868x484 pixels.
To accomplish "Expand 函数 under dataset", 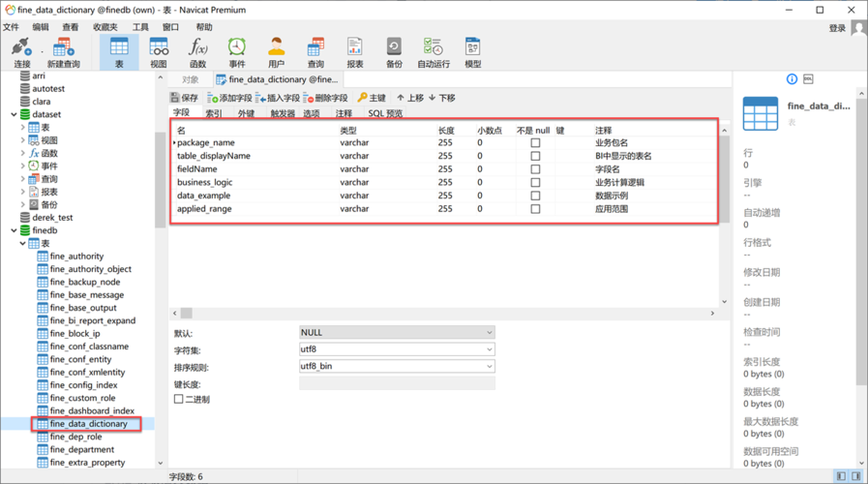I will coord(22,153).
